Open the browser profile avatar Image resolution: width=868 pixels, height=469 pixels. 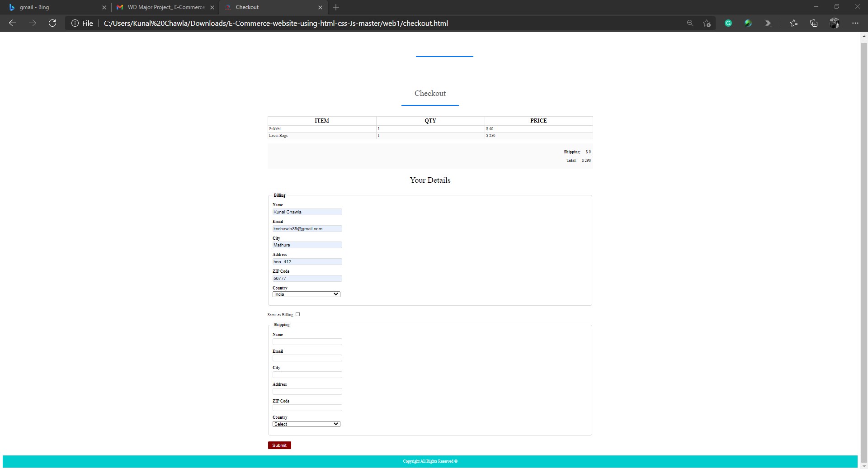pyautogui.click(x=835, y=23)
